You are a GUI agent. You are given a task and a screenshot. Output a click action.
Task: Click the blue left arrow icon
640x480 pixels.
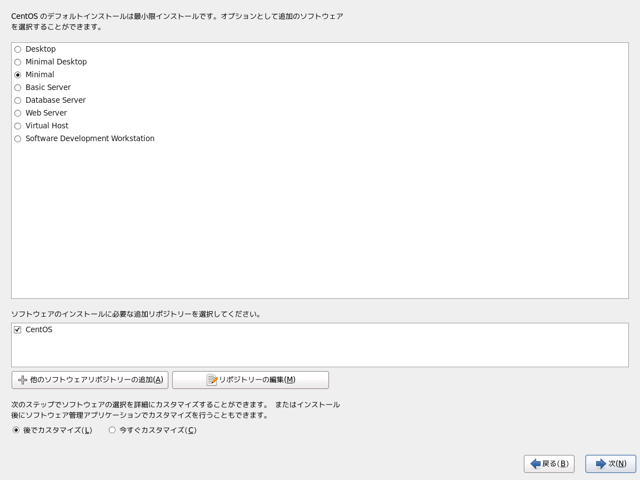click(535, 464)
